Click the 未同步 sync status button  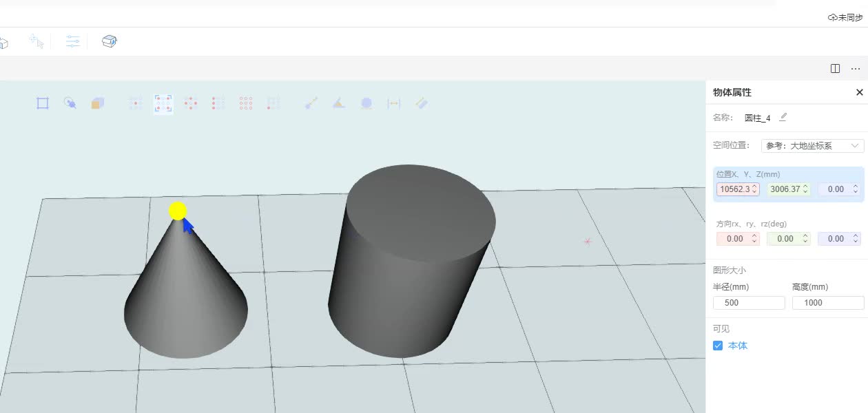pos(845,17)
